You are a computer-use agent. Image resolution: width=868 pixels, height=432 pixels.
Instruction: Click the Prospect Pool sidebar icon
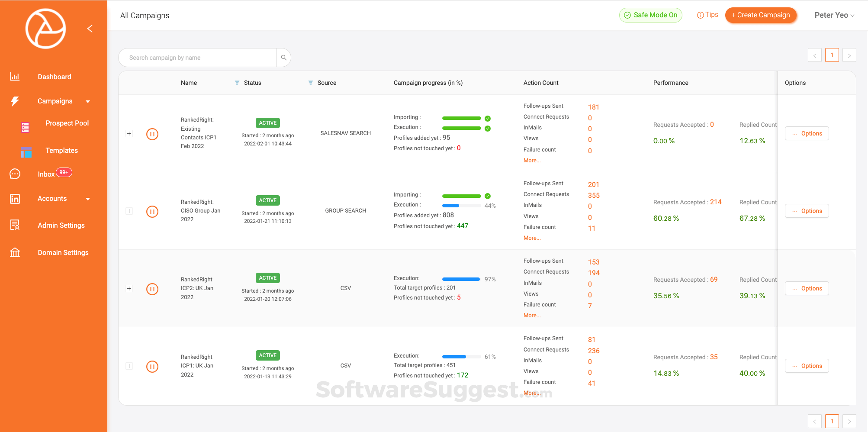[26, 127]
